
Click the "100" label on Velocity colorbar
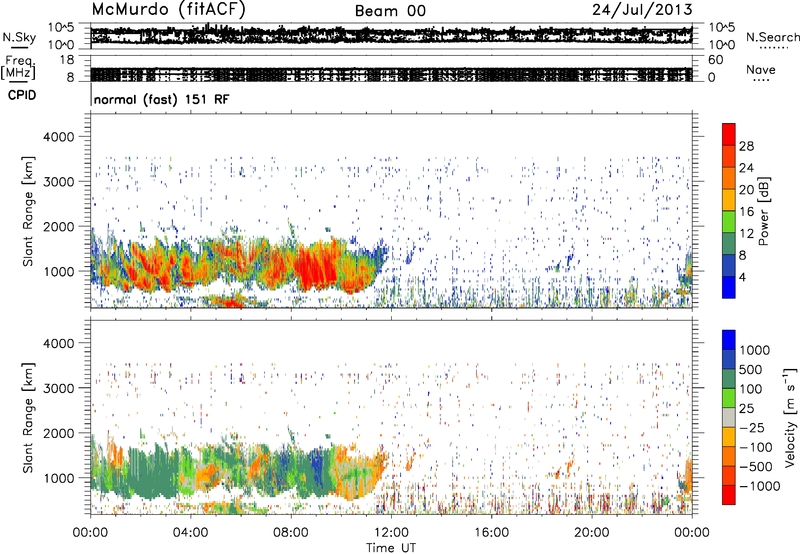pyautogui.click(x=751, y=389)
